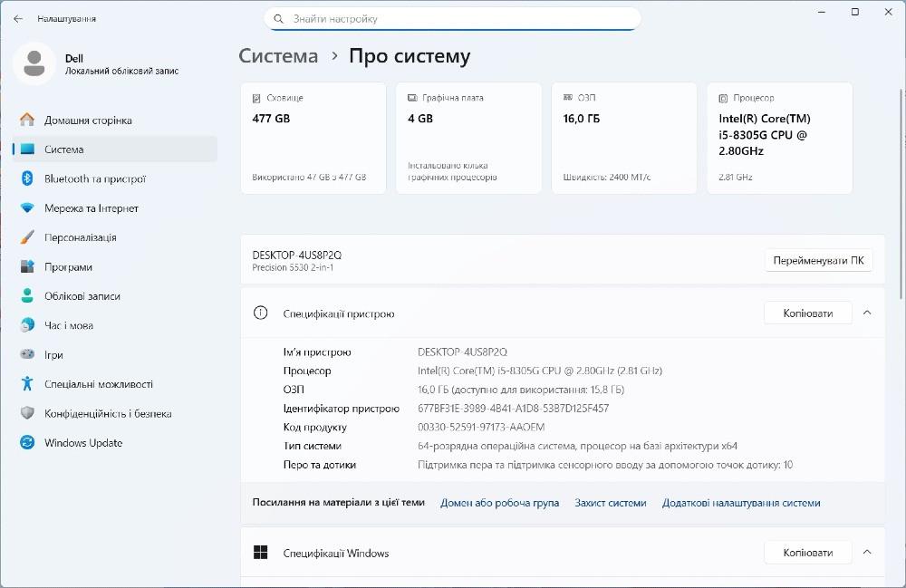Screen dimensions: 906x588
Task: Click the magnifier icon in search box
Action: [278, 19]
